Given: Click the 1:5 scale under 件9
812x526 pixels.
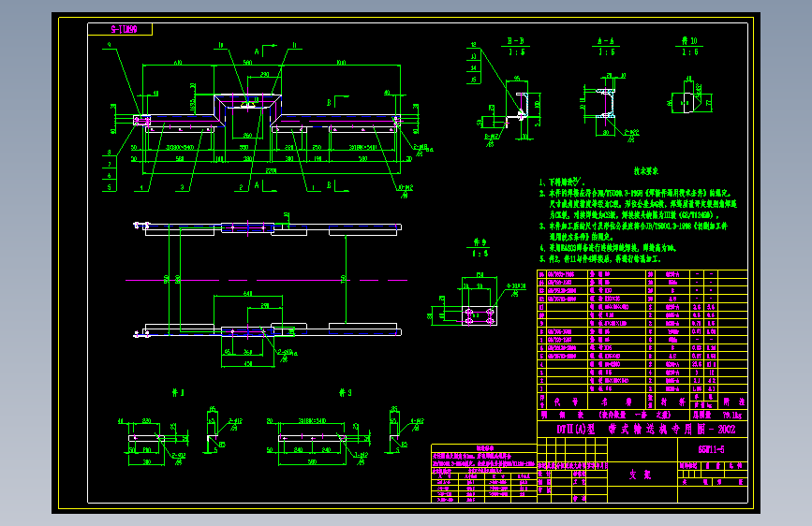Looking at the screenshot, I should tap(480, 253).
